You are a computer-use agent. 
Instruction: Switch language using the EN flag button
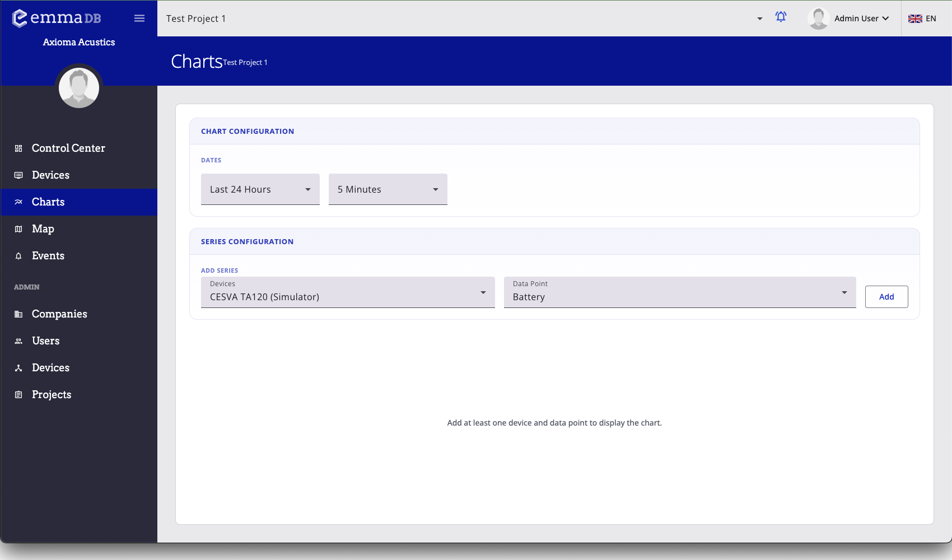pos(922,18)
